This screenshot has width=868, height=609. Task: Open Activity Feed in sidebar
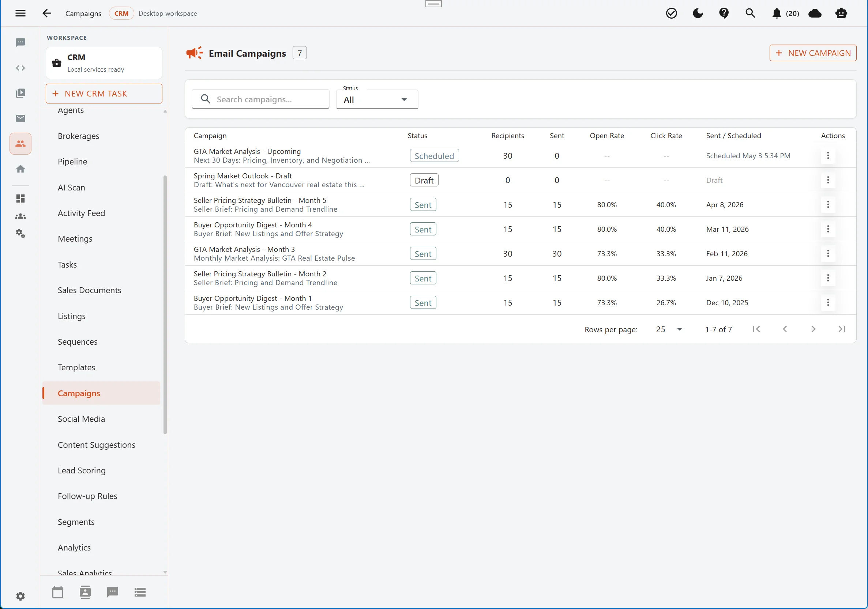click(101, 213)
